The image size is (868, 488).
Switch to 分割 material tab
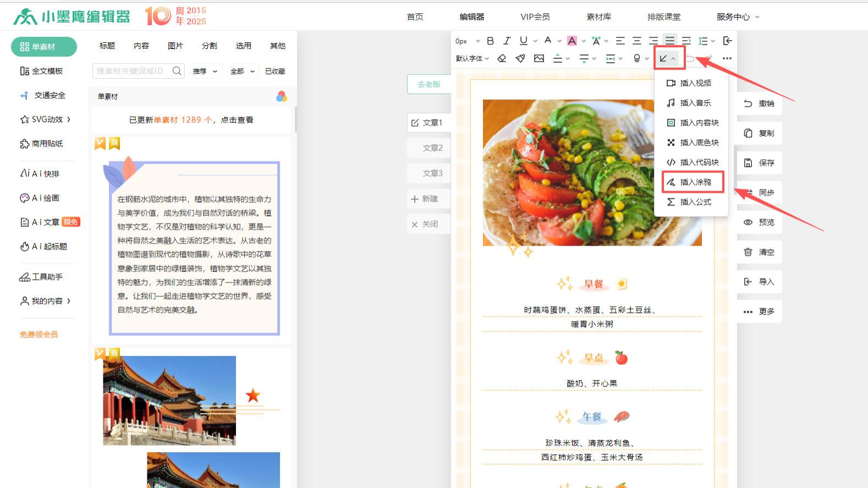tap(210, 46)
